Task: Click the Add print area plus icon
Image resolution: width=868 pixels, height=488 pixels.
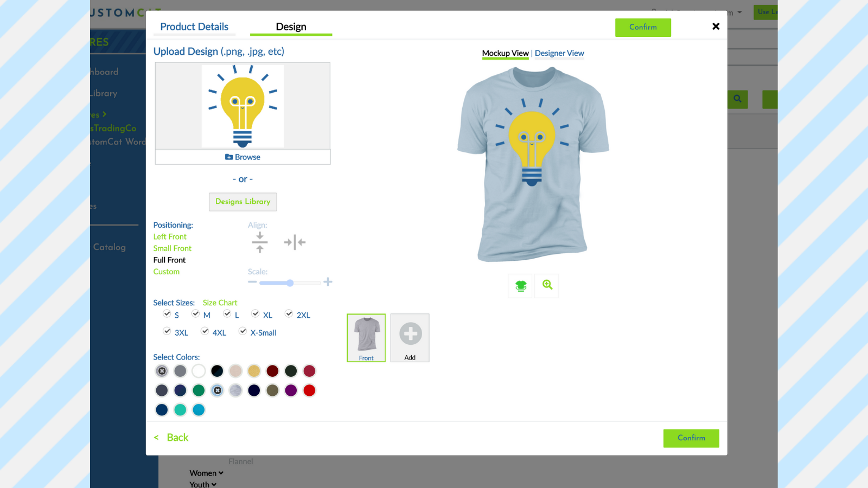Action: pos(410,334)
